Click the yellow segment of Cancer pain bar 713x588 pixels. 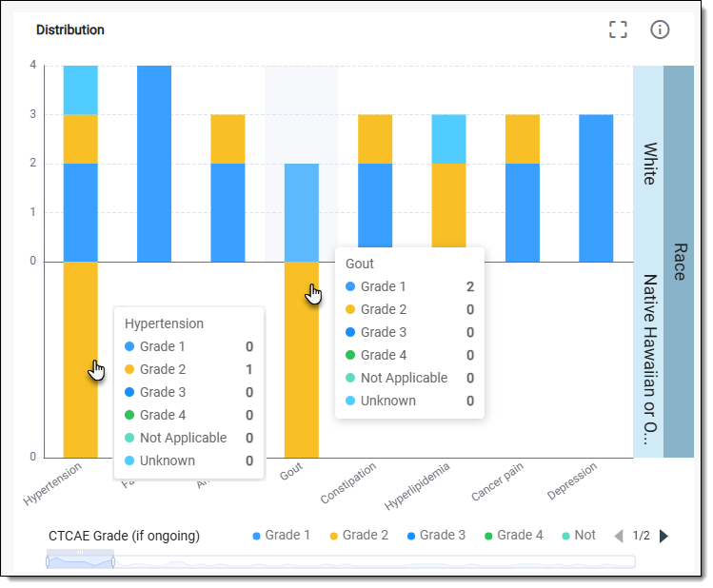click(523, 139)
